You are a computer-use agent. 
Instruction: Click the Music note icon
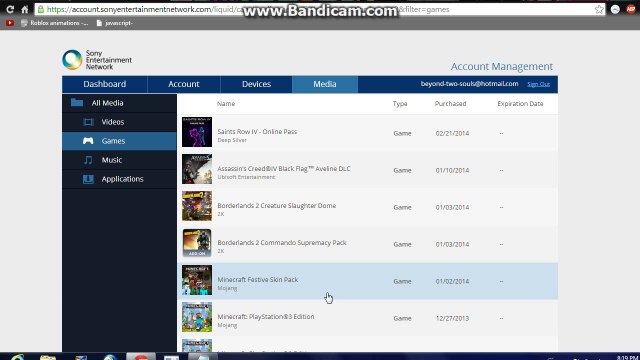(x=88, y=160)
